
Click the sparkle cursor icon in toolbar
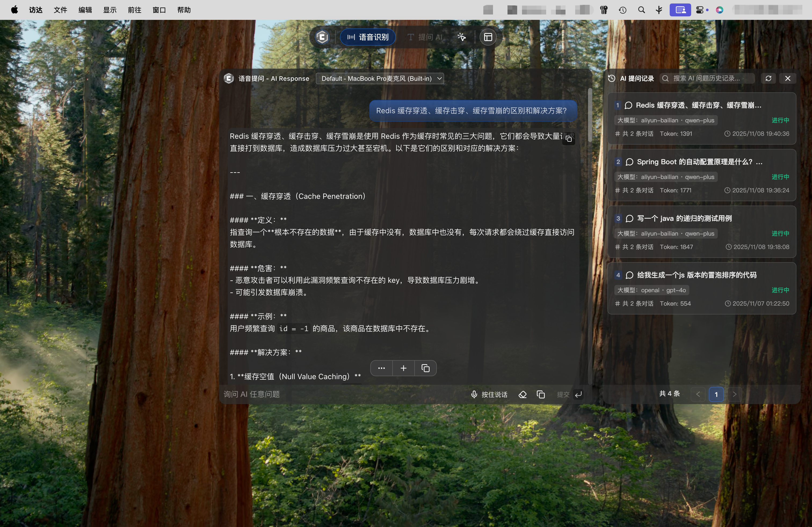click(461, 37)
